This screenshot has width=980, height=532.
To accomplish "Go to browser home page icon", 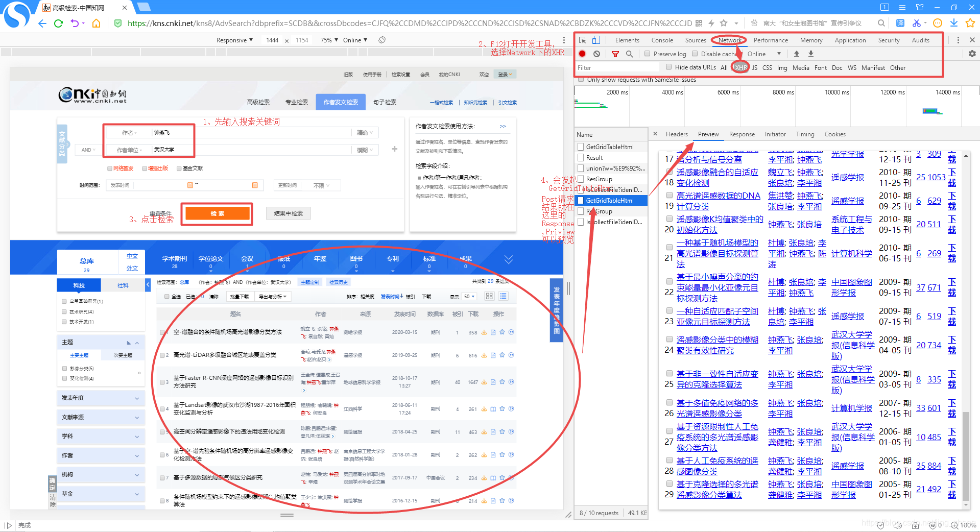I will (96, 23).
